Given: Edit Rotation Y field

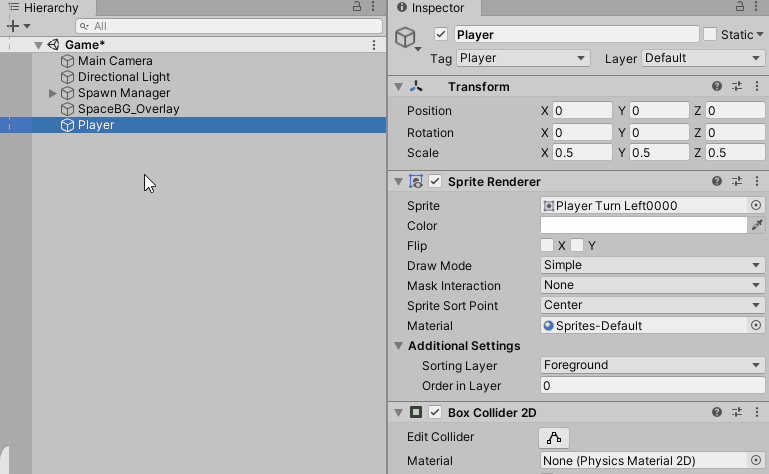Looking at the screenshot, I should [659, 132].
